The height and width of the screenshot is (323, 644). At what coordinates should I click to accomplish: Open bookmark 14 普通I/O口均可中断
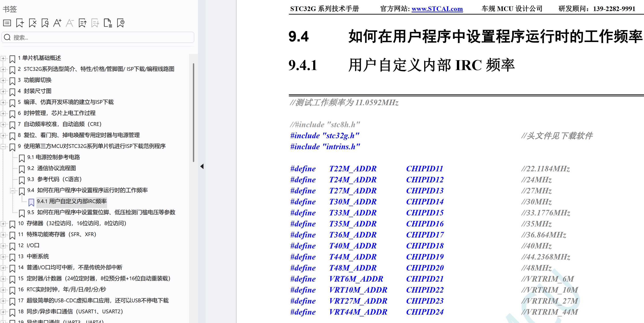[70, 267]
